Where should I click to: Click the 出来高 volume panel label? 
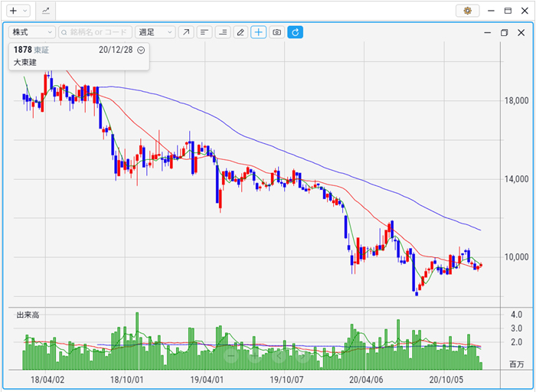28,315
